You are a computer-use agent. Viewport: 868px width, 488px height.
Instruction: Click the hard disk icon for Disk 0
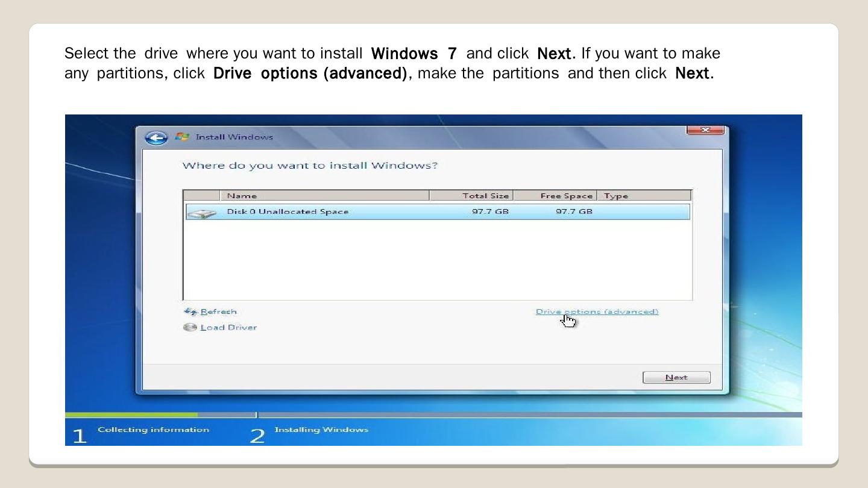pyautogui.click(x=202, y=213)
